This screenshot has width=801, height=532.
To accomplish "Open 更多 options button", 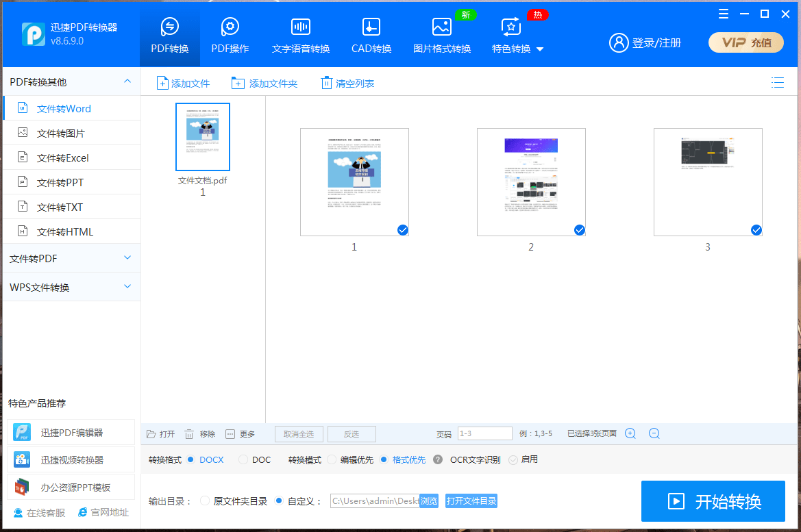I will click(240, 434).
